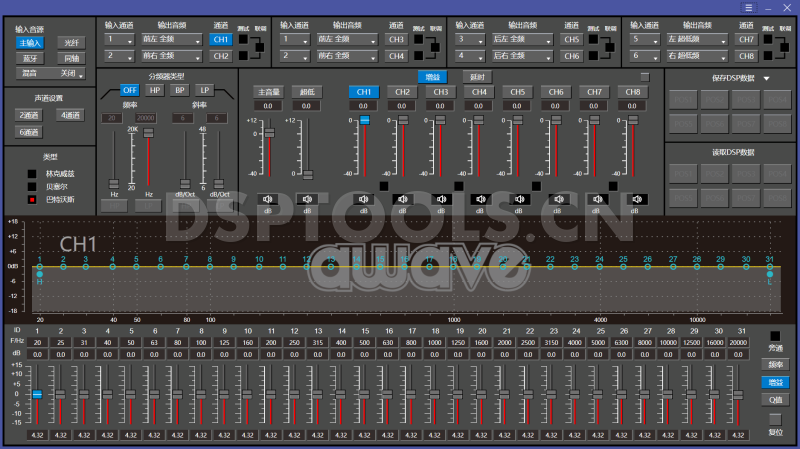Click the 复位 reset square button
Screen dimensions: 800x449
774,418
